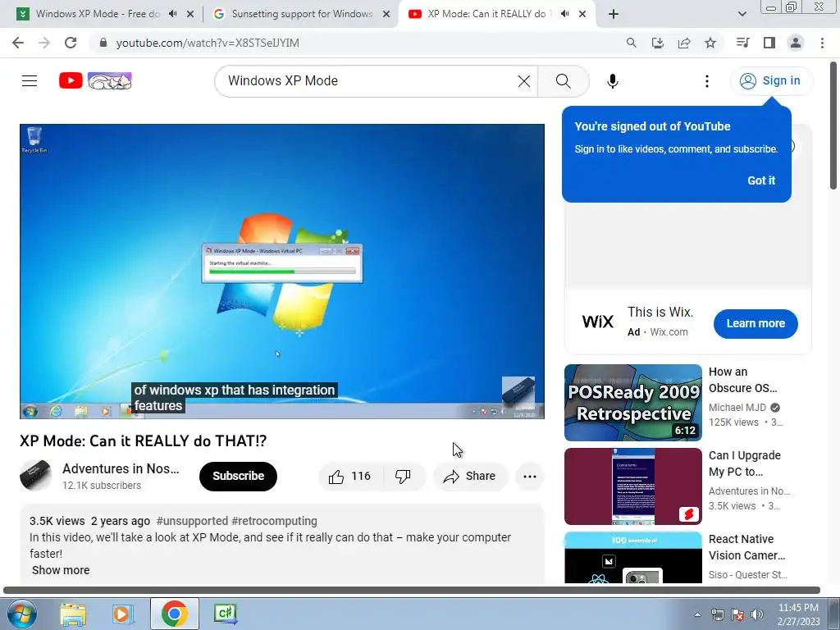The width and height of the screenshot is (840, 630).
Task: Open more actions ellipsis under video
Action: (529, 477)
